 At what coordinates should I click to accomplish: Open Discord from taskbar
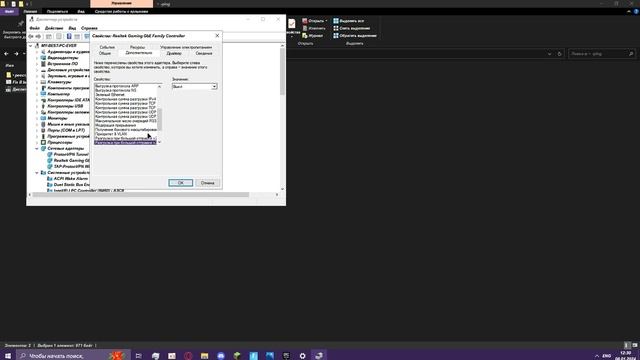[x=221, y=356]
